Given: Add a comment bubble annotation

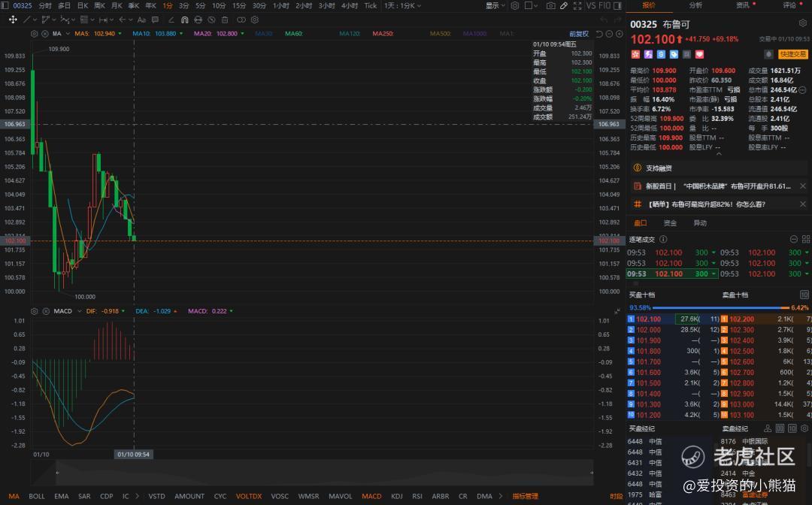Looking at the screenshot, I should (x=155, y=20).
